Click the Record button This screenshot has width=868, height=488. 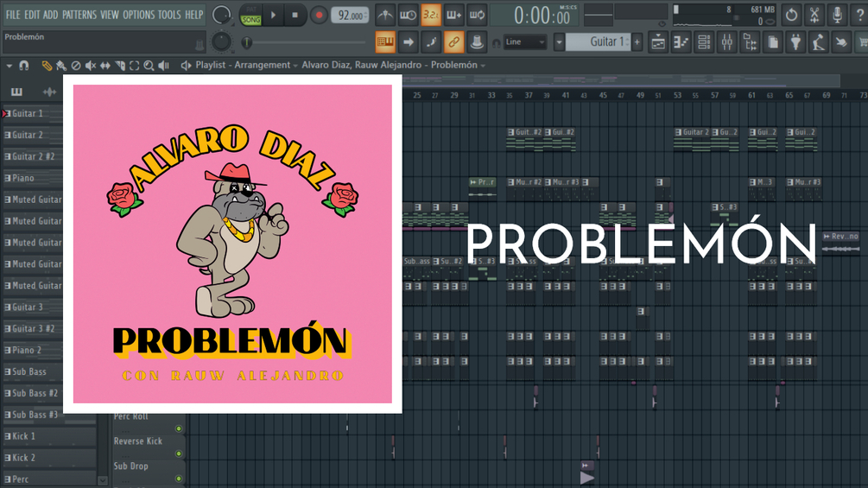click(x=319, y=15)
